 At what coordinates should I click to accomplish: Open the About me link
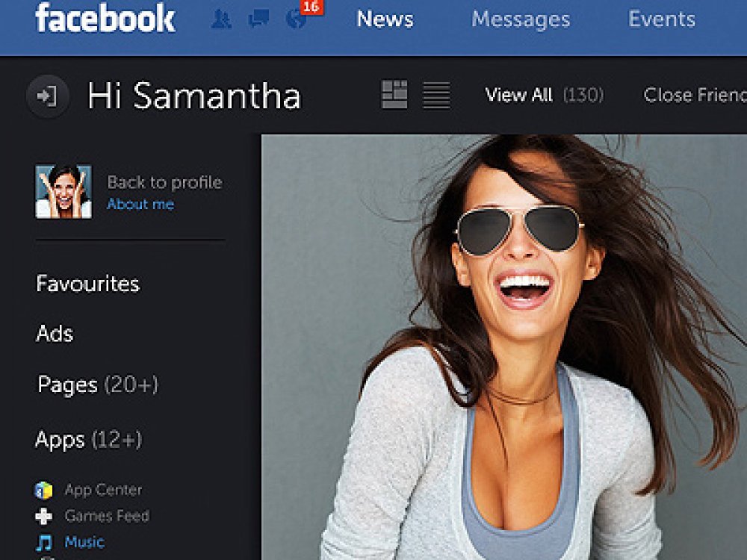(x=140, y=205)
